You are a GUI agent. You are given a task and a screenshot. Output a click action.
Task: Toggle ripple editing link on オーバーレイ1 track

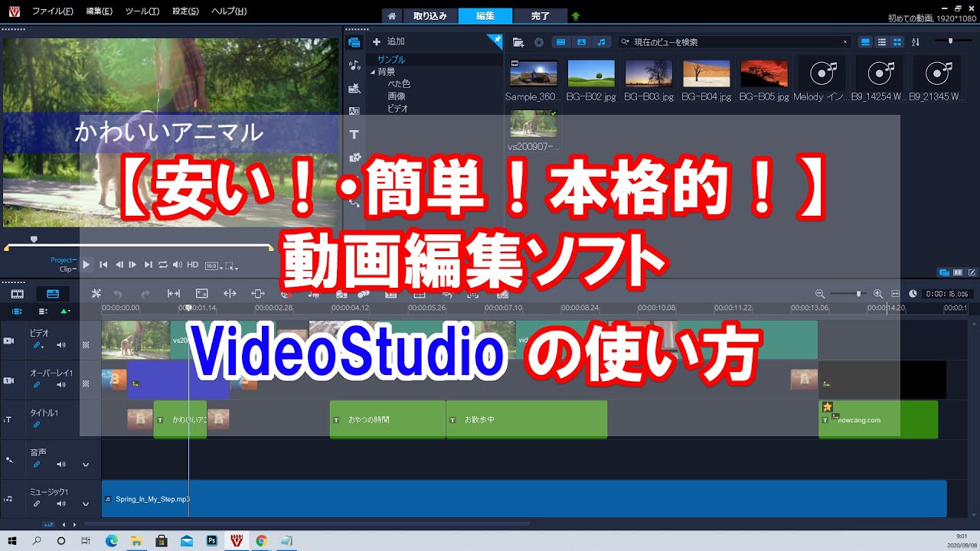tap(36, 385)
